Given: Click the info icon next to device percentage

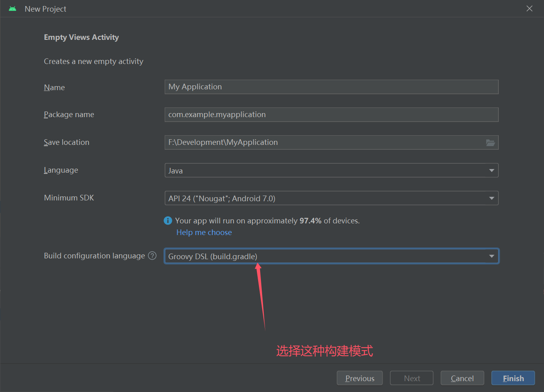Looking at the screenshot, I should [168, 221].
